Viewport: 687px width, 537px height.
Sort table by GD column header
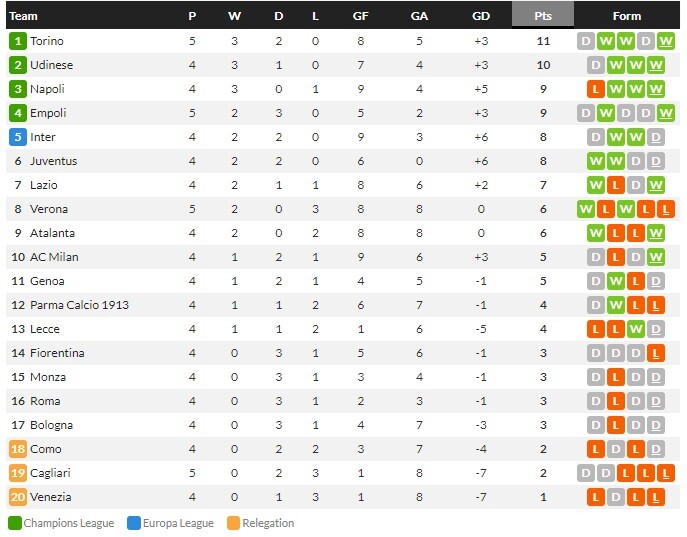tap(481, 16)
